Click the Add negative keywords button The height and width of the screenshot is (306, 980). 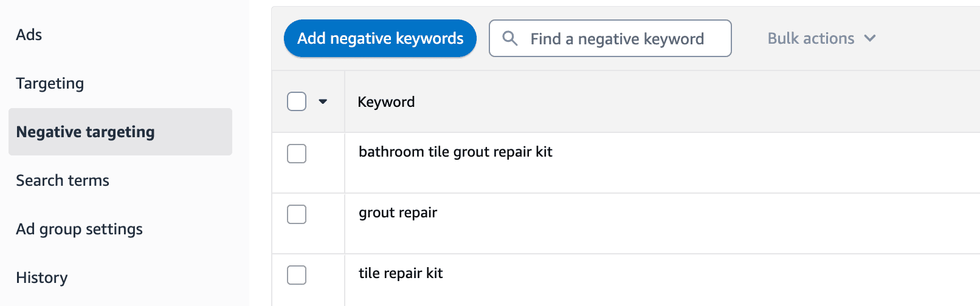381,38
